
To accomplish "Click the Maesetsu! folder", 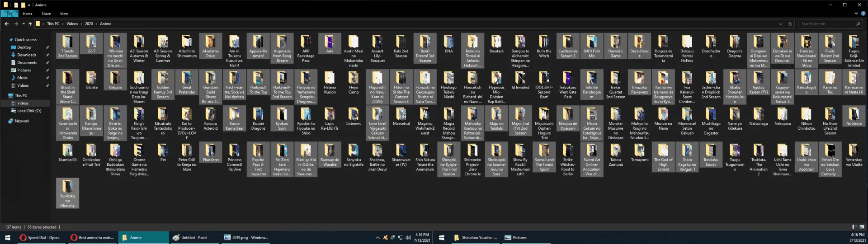I will click(401, 116).
